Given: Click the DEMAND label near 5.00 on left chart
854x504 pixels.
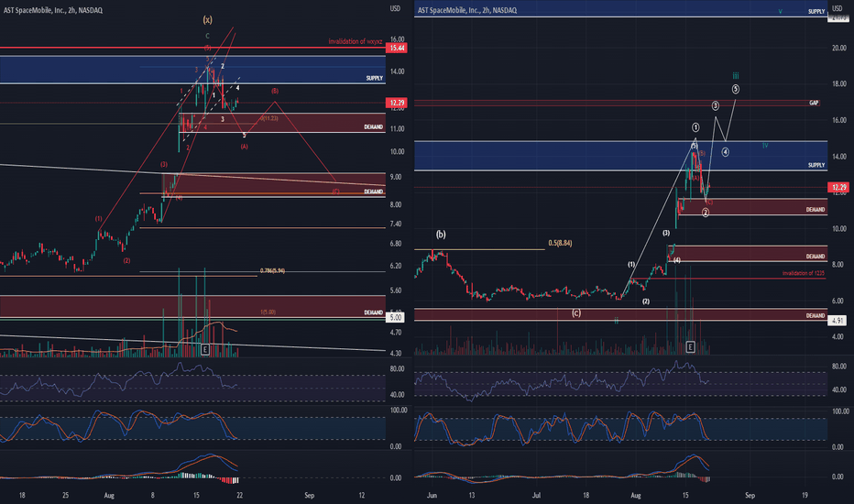Looking at the screenshot, I should 373,312.
